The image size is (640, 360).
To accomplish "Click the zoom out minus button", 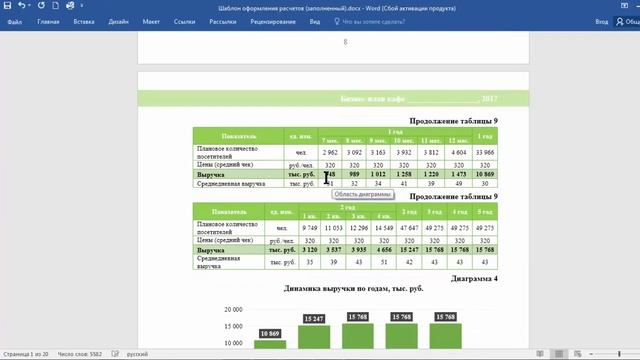I will pyautogui.click(x=591, y=354).
